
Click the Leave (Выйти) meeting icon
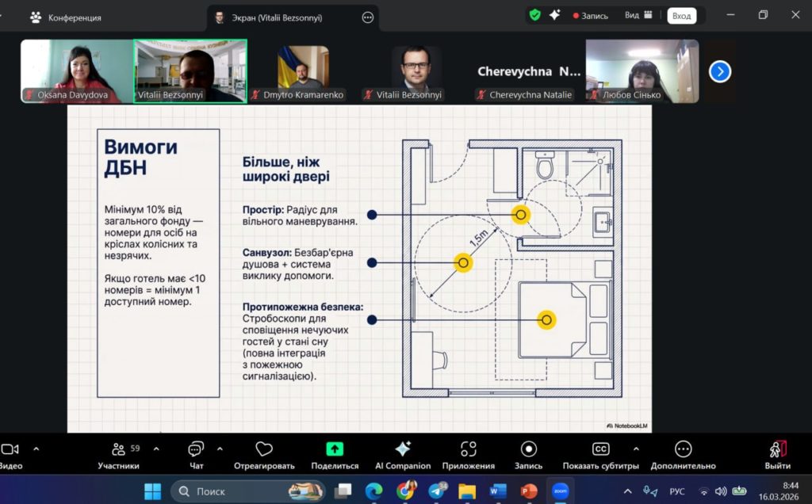(x=777, y=449)
